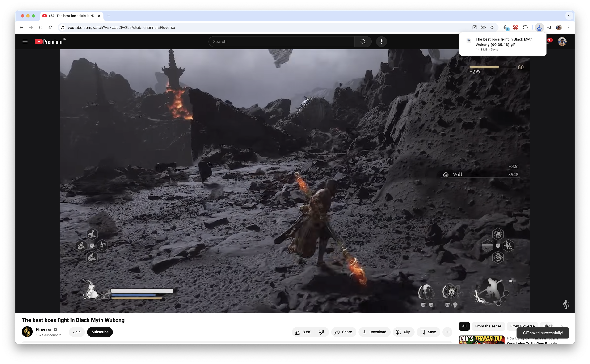This screenshot has width=590, height=364.
Task: Open the YouTube hamburger guide menu
Action: (x=25, y=41)
